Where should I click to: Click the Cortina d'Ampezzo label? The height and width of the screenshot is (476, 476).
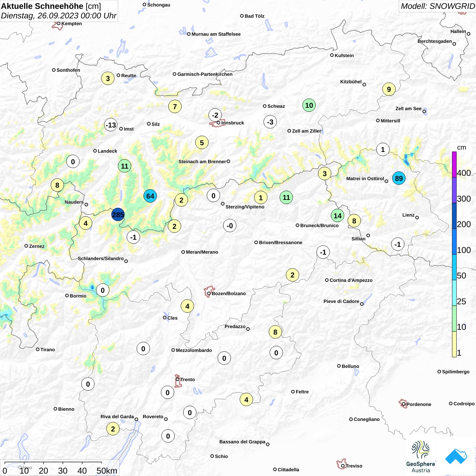tap(351, 280)
